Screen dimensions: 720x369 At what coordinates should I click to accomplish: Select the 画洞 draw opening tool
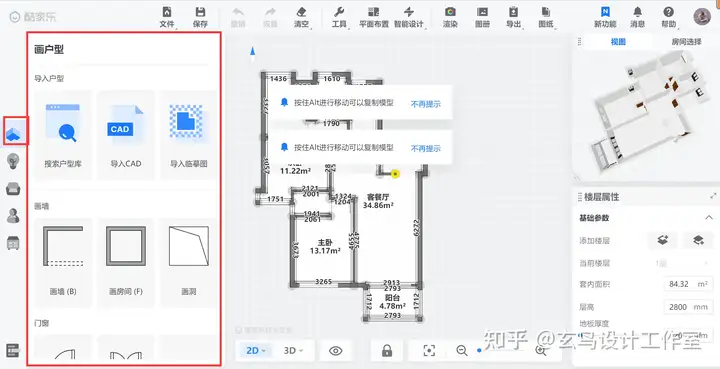pos(189,263)
